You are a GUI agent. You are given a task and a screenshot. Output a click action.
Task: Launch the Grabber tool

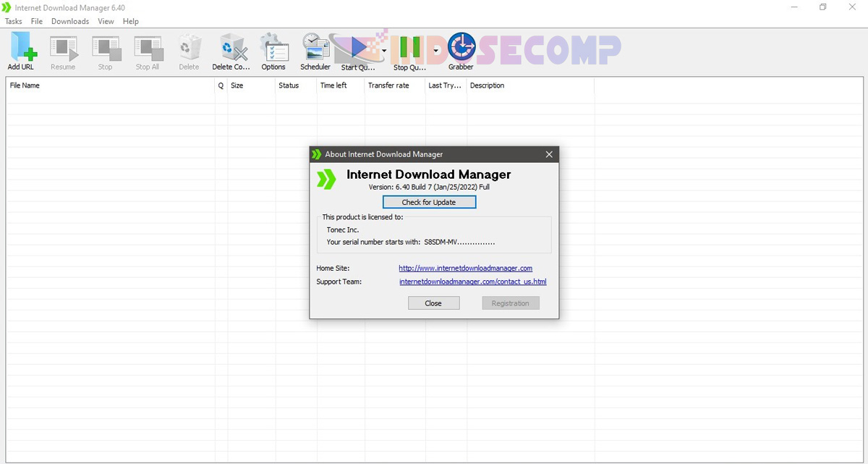460,47
